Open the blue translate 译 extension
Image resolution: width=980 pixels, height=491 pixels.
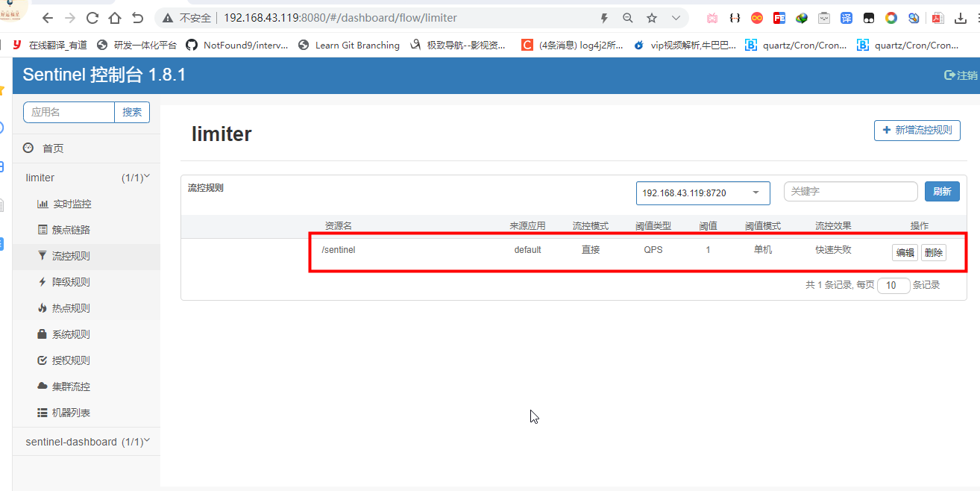pos(846,18)
